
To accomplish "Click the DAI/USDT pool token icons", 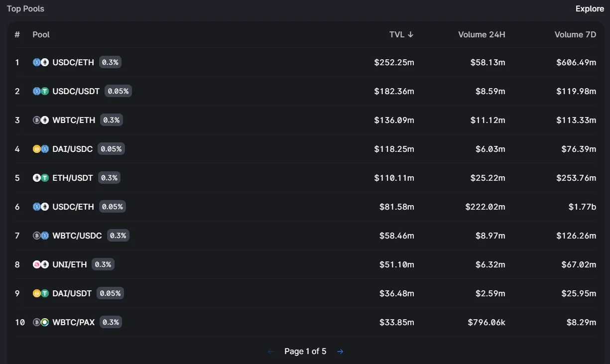I will [x=41, y=293].
